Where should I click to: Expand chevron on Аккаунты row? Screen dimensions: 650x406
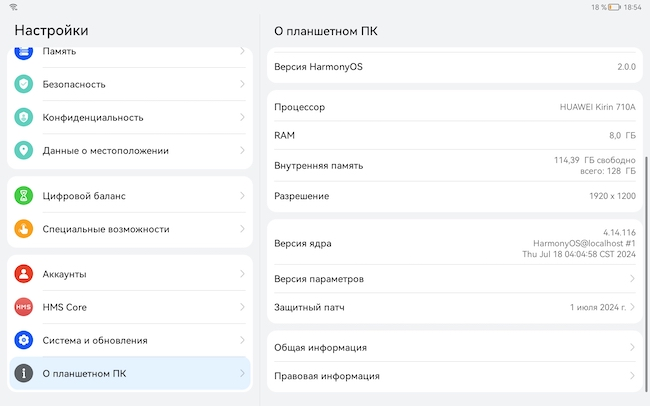click(242, 274)
